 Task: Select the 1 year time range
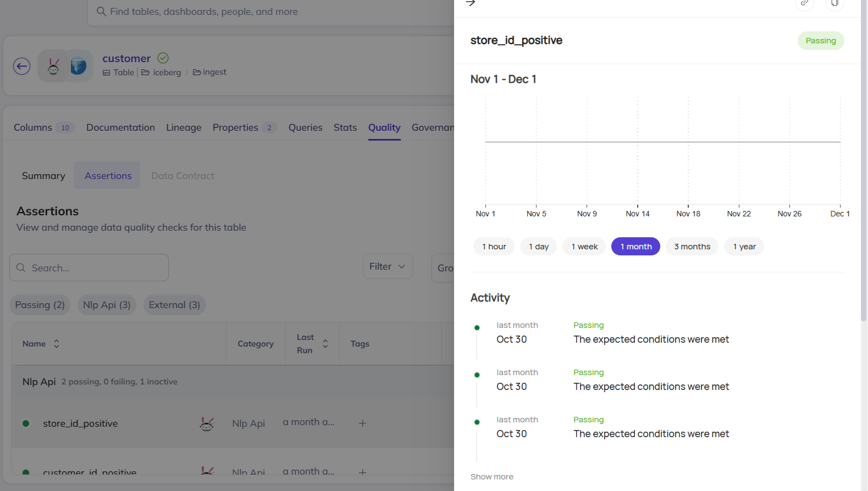coord(744,247)
